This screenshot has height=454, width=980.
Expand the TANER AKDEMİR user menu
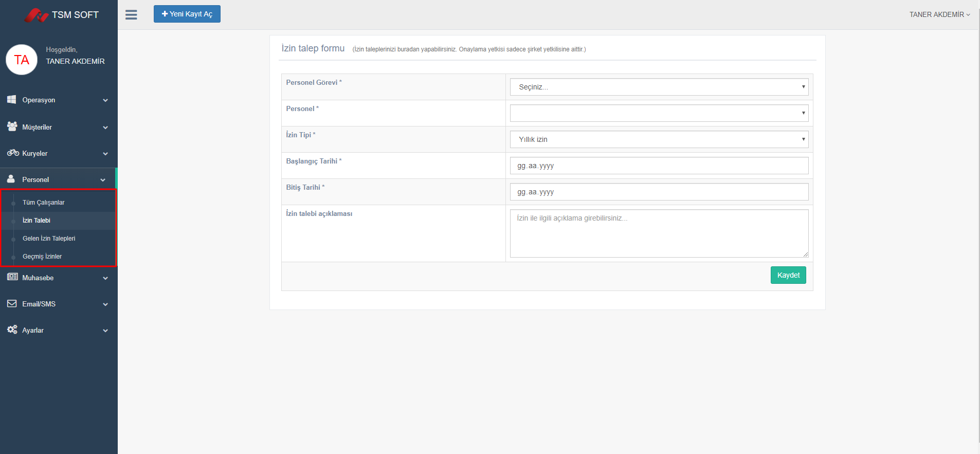(x=939, y=14)
